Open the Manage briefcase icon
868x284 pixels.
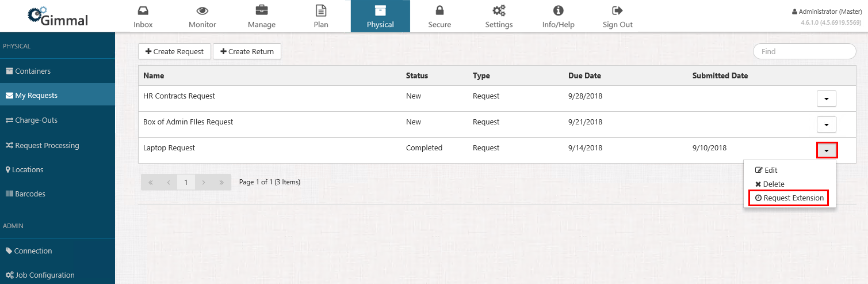(x=261, y=11)
